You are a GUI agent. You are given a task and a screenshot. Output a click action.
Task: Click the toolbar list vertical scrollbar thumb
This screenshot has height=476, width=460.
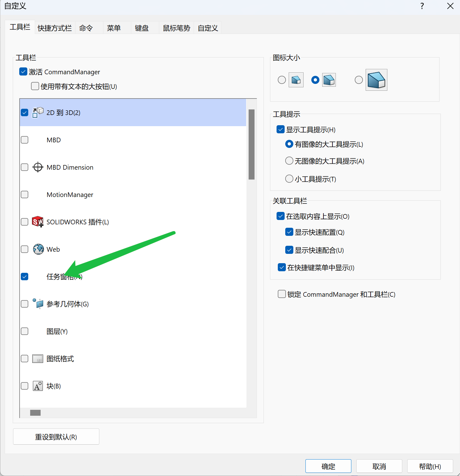coord(251,144)
